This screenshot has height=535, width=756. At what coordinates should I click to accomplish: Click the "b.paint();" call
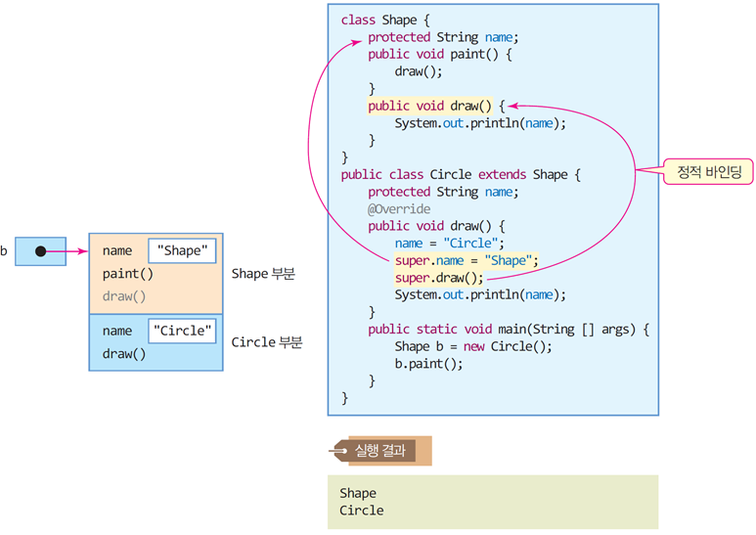(x=428, y=364)
